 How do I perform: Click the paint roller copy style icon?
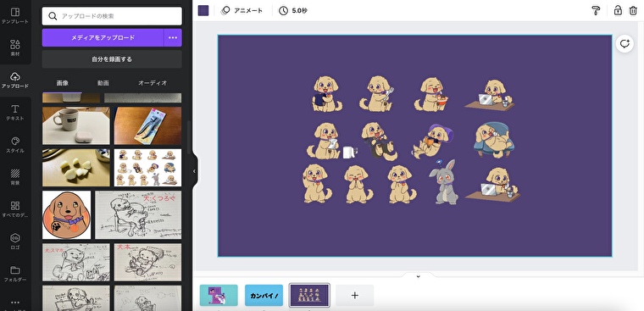pyautogui.click(x=596, y=11)
